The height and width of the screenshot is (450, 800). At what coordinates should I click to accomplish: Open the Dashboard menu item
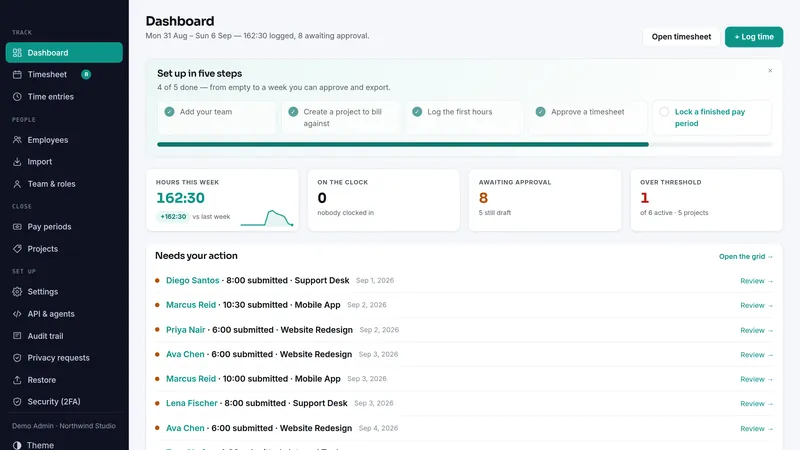pyautogui.click(x=64, y=53)
